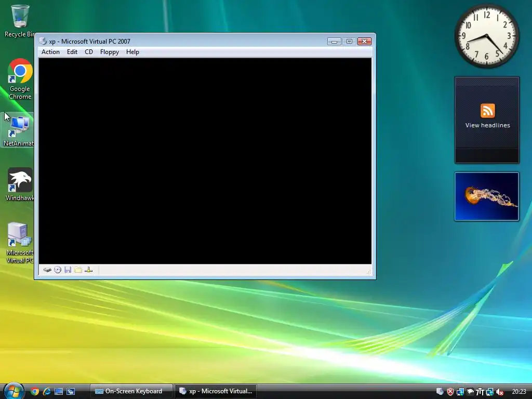Open the Action menu

pos(50,52)
